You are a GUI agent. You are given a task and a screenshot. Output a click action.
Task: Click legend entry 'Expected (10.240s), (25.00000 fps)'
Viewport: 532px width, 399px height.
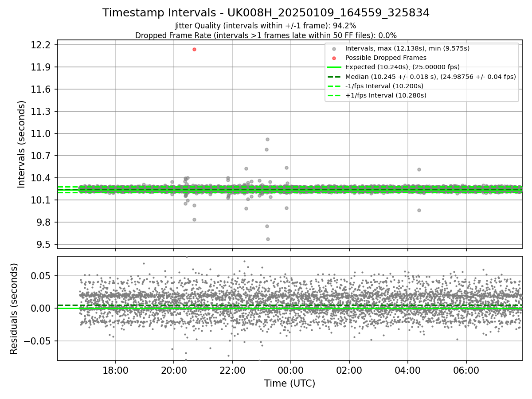pyautogui.click(x=403, y=67)
